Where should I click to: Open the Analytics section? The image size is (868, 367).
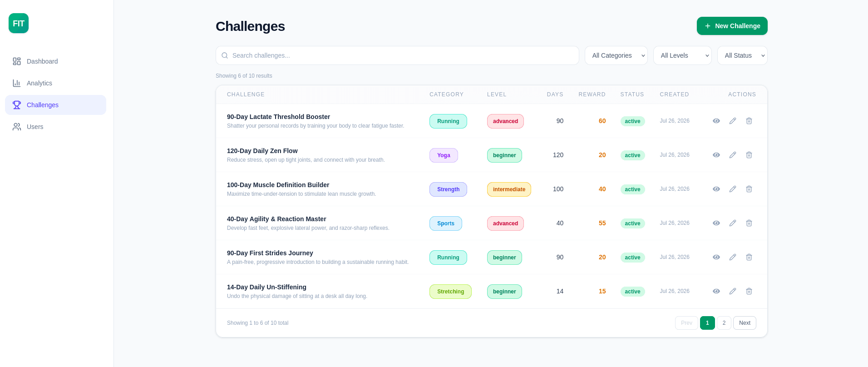[55, 83]
